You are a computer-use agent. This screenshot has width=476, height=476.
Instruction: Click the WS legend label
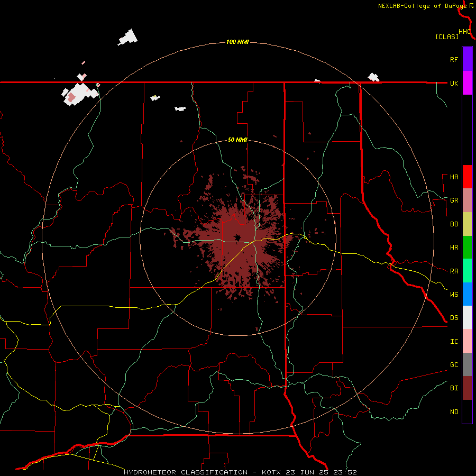click(454, 294)
